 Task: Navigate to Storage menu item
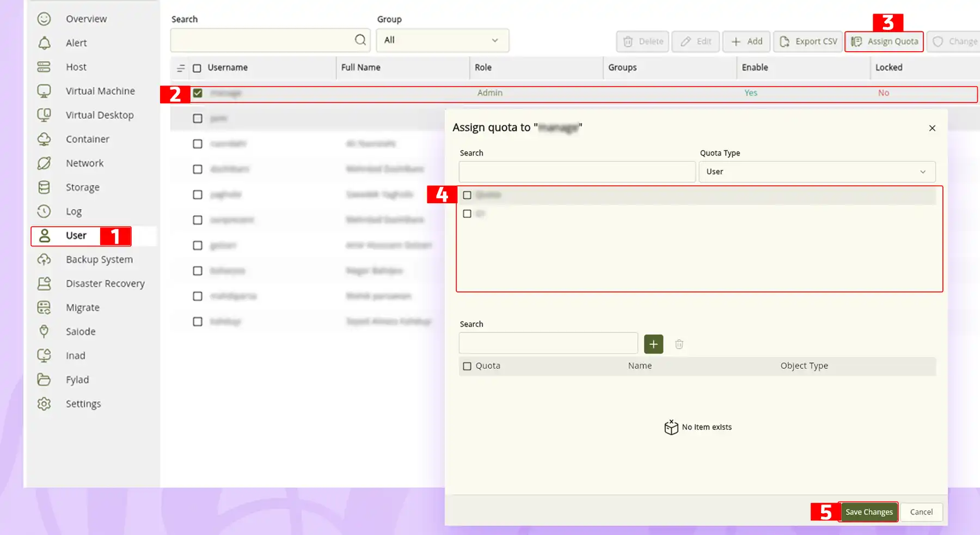click(82, 187)
